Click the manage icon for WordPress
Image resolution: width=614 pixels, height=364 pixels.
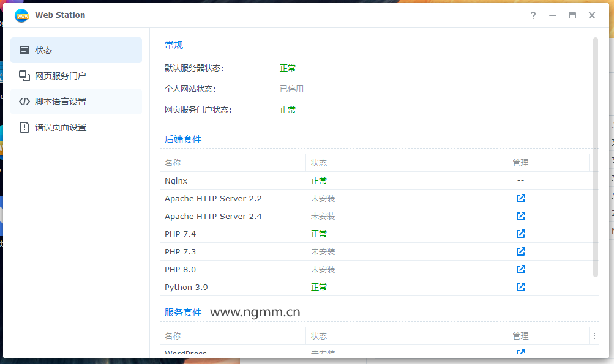[x=520, y=353]
